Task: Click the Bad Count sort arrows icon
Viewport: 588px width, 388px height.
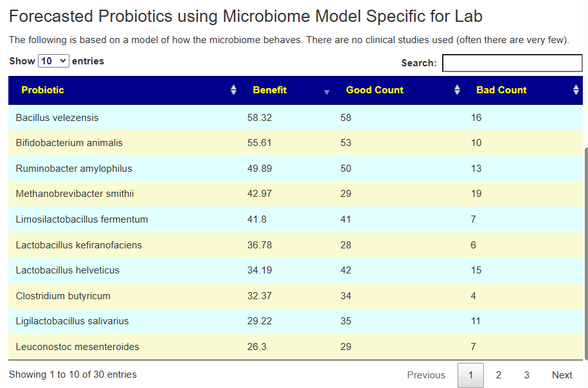Action: (576, 90)
